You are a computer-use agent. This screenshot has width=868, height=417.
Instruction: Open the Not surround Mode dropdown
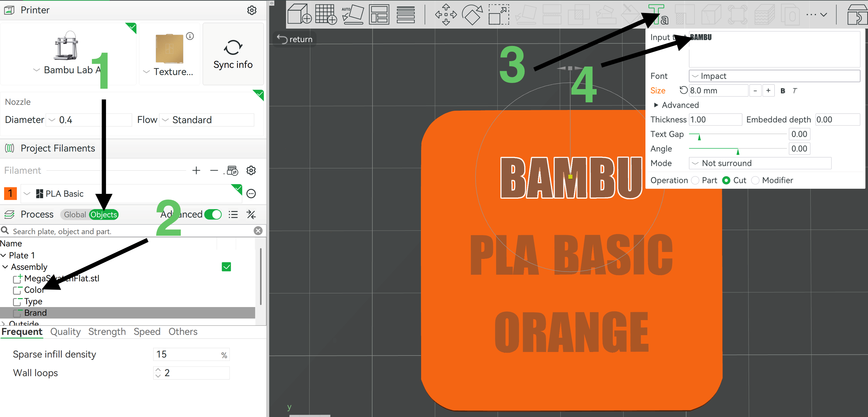pos(760,163)
